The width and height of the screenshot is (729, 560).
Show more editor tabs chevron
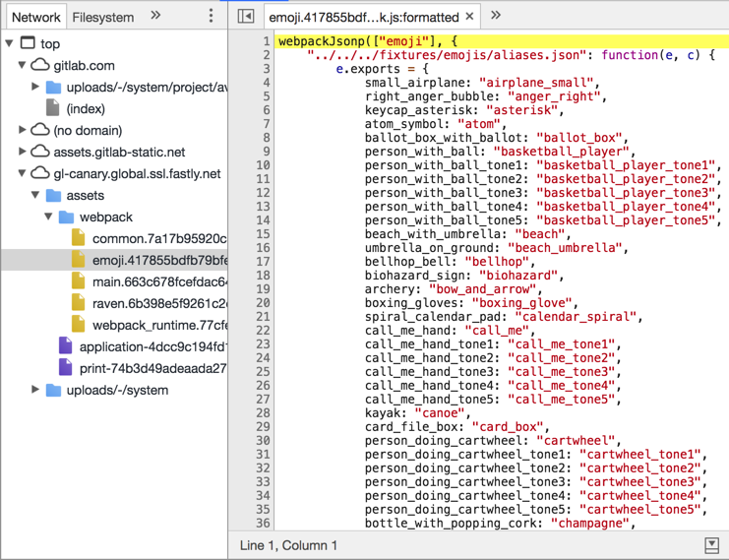[x=496, y=17]
